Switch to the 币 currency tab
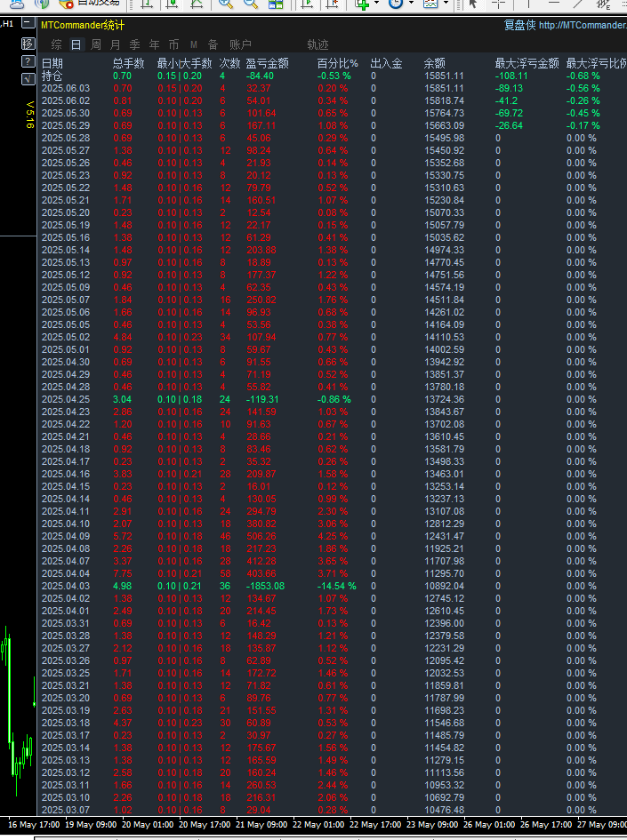The height and width of the screenshot is (840, 627). point(173,45)
